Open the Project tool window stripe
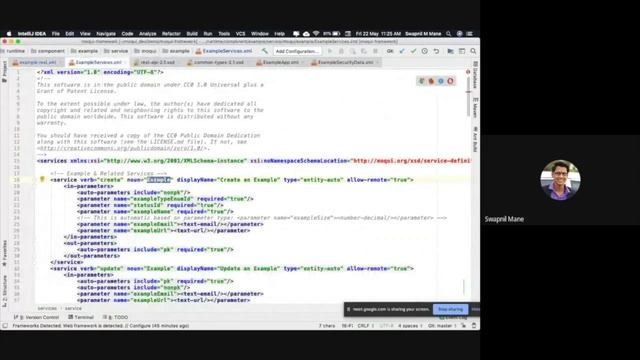Image resolution: width=640 pixels, height=360 pixels. 4,72
